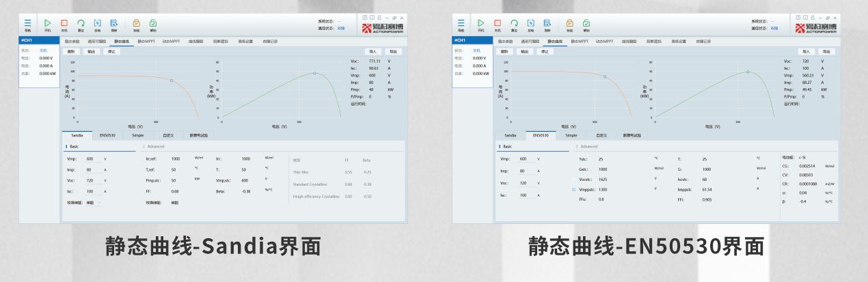Open the 导航 menu icon in left window
This screenshot has height=282, width=868.
coord(28,23)
